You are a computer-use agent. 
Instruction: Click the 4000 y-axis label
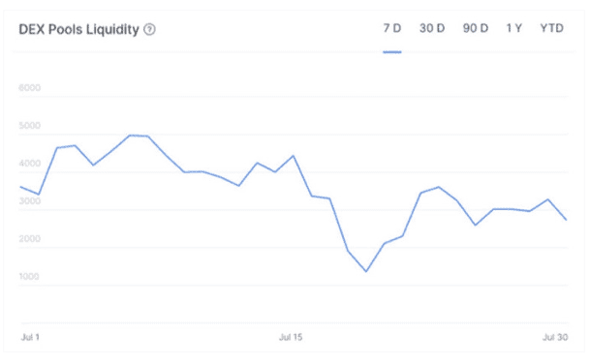click(x=29, y=164)
